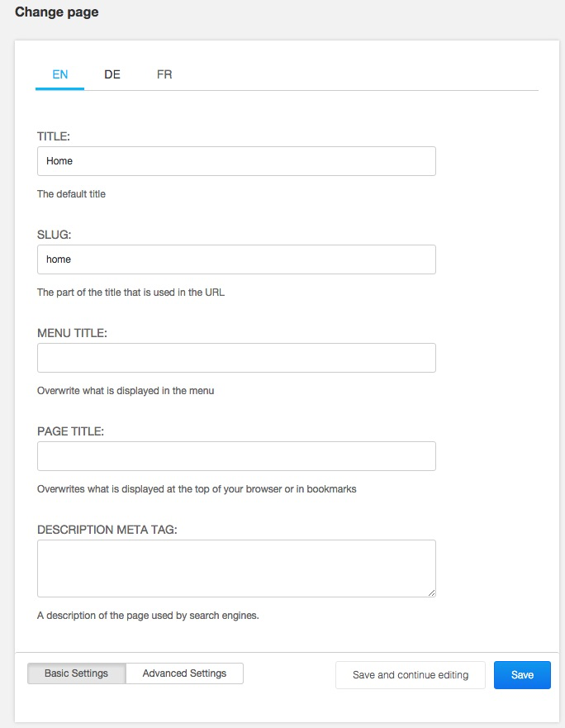Click the empty Menu Title input
Viewport: 565px width, 728px height.
tap(236, 358)
